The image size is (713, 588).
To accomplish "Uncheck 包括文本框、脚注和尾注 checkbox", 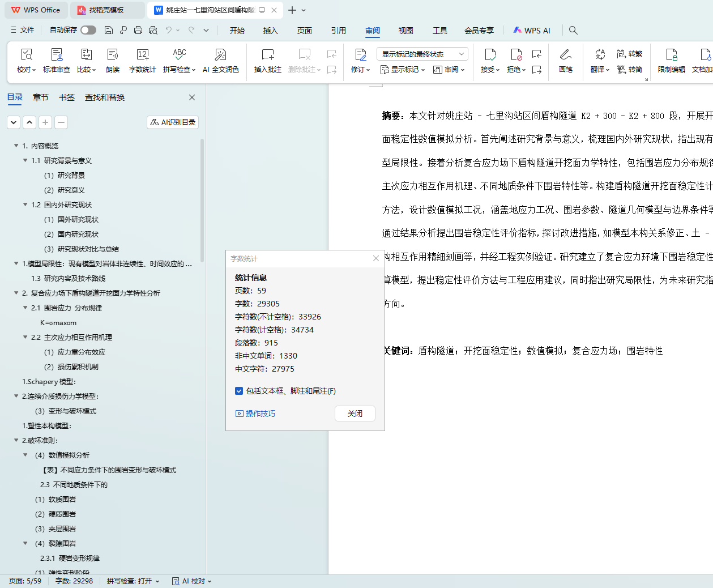I will [x=239, y=391].
